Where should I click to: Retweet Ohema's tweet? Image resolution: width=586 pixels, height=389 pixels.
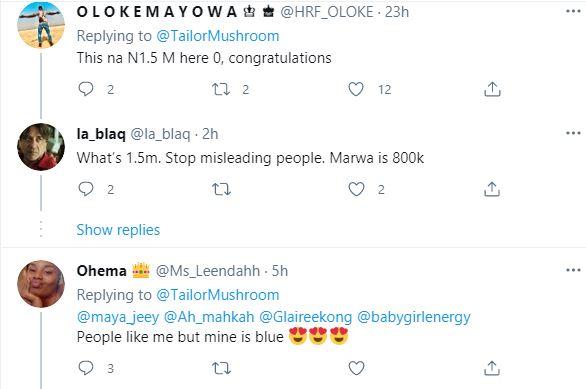click(x=221, y=368)
